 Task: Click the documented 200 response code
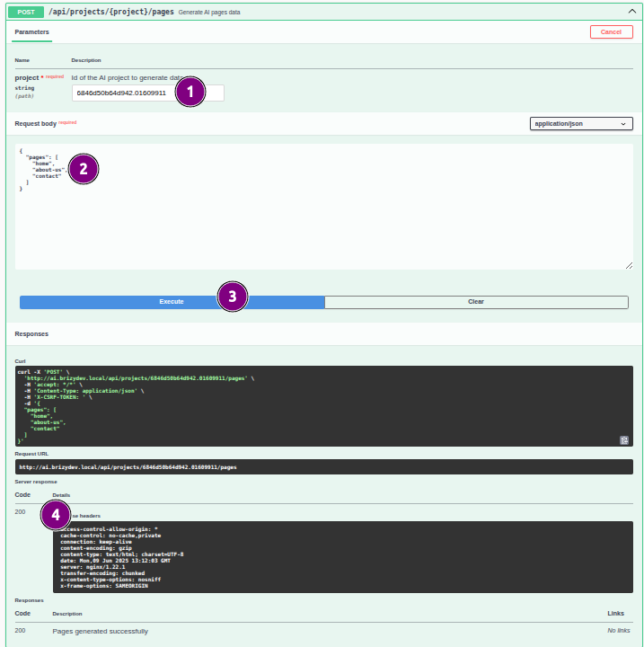[x=21, y=631]
